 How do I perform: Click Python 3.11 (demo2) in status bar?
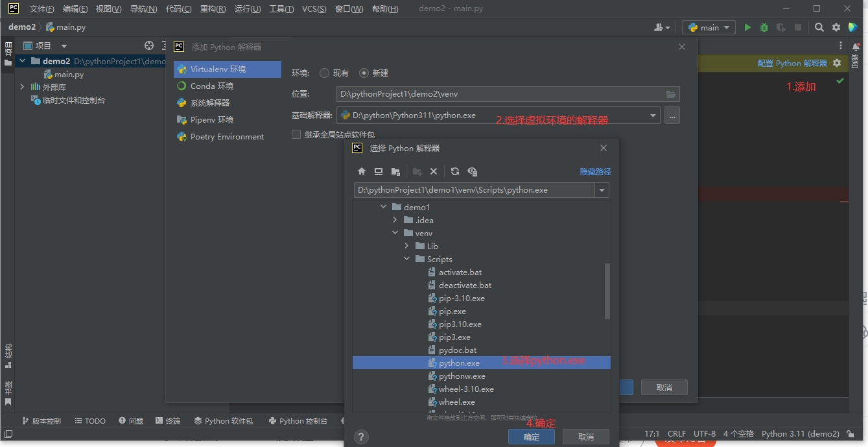(x=801, y=434)
